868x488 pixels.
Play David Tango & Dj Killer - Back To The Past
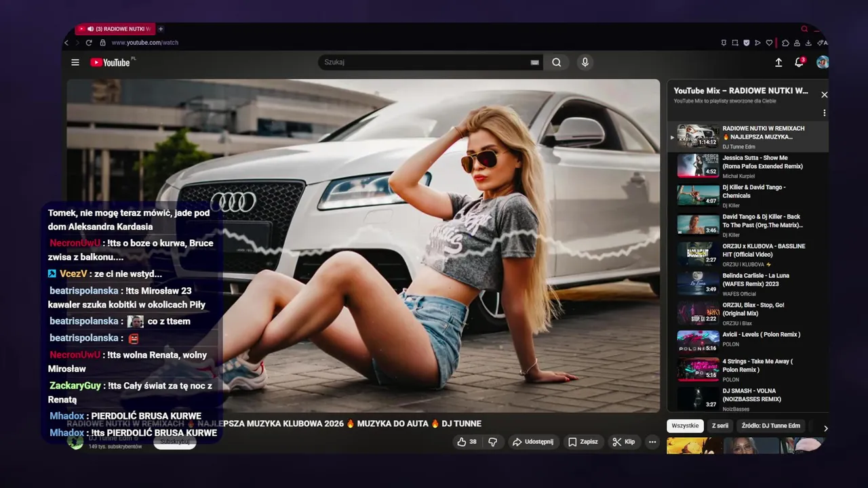pos(748,225)
